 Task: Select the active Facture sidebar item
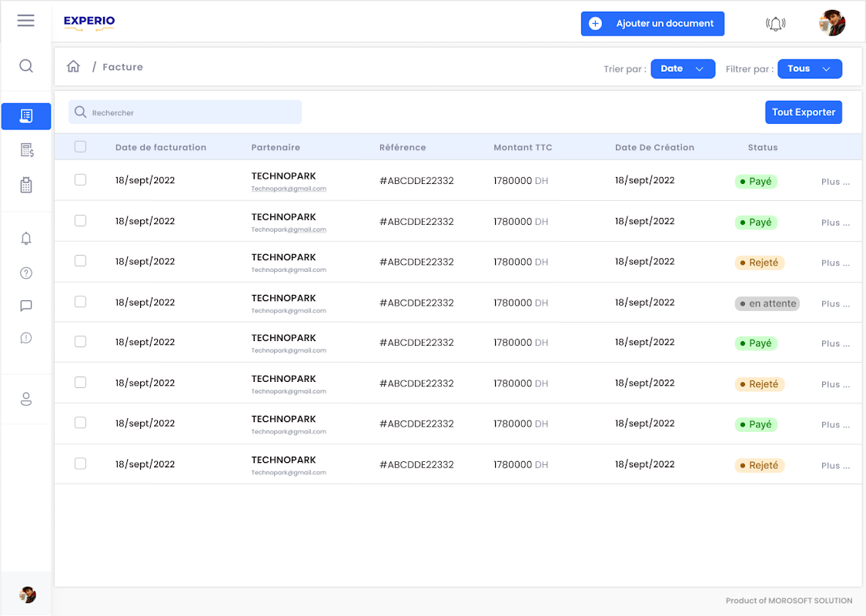26,115
